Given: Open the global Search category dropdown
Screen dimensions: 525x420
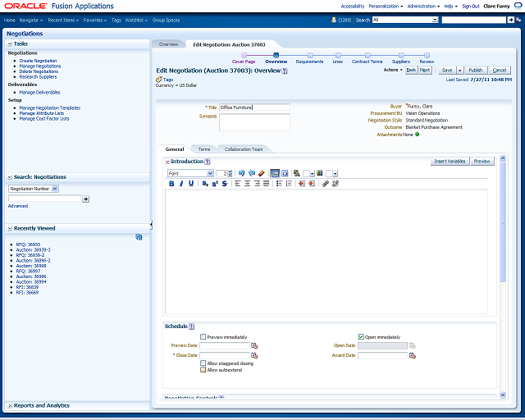Looking at the screenshot, I should click(x=405, y=20).
